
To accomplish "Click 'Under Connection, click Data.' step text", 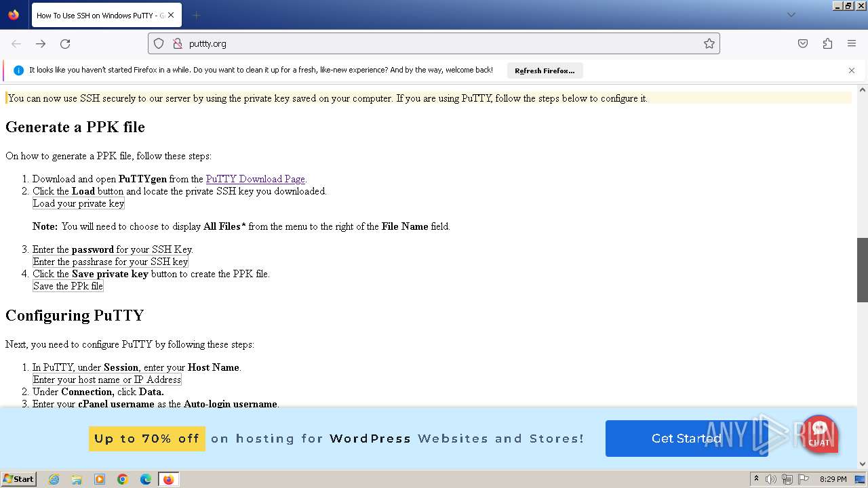I will pyautogui.click(x=98, y=392).
